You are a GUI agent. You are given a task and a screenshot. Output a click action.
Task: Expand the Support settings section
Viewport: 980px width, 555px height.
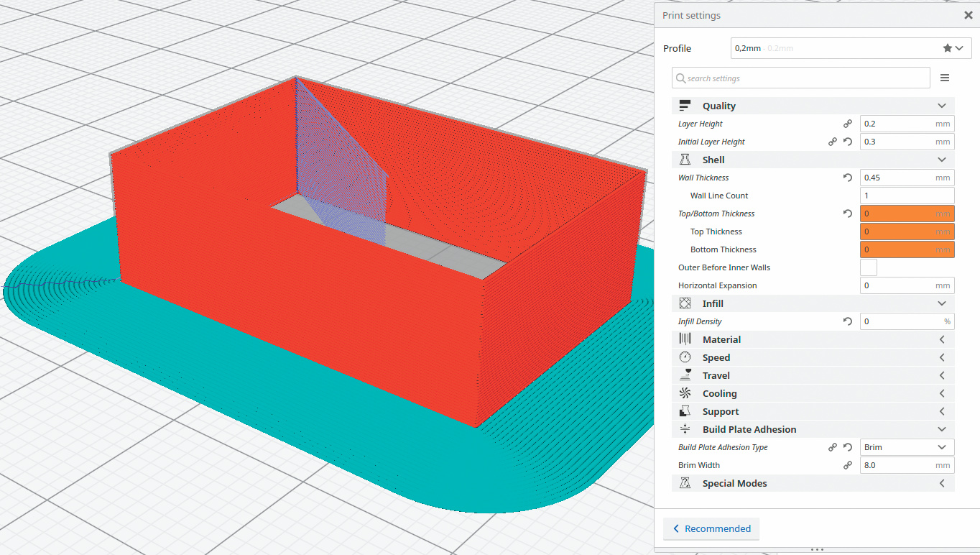[813, 411]
